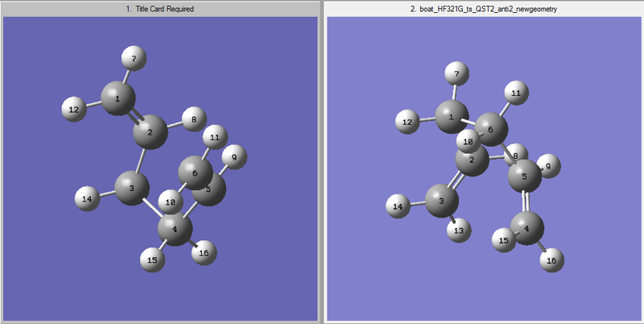Click the C2=C3 double bond in right panel
Screen dimensions: 644x324
(456, 181)
